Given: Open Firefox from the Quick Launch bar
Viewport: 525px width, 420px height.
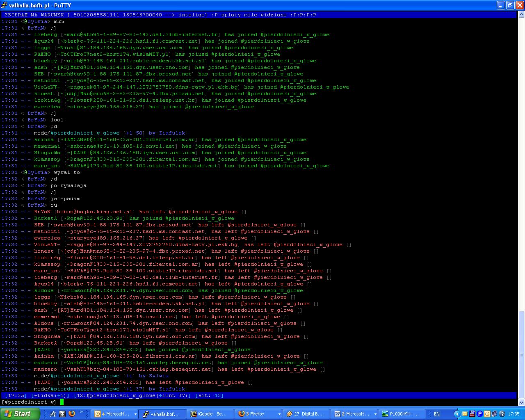Looking at the screenshot, I should 72,414.
